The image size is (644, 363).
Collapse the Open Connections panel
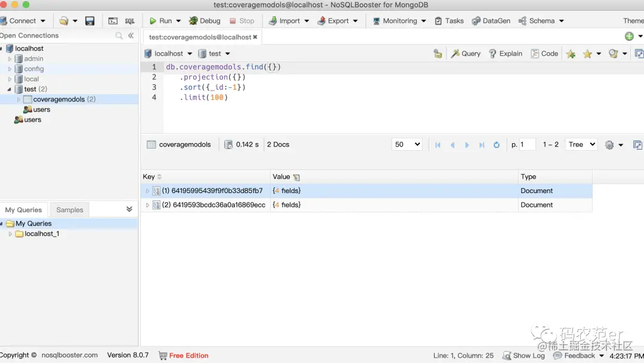pyautogui.click(x=131, y=36)
